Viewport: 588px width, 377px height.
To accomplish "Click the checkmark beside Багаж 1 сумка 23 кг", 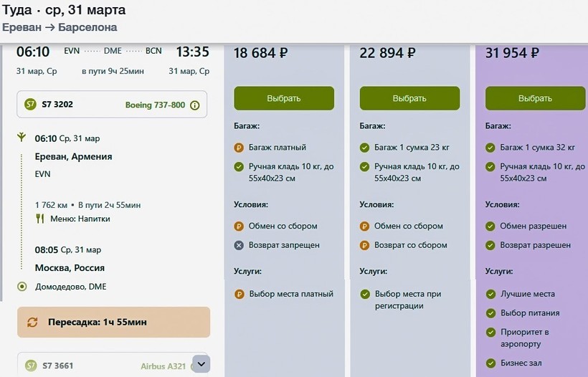I will [365, 148].
